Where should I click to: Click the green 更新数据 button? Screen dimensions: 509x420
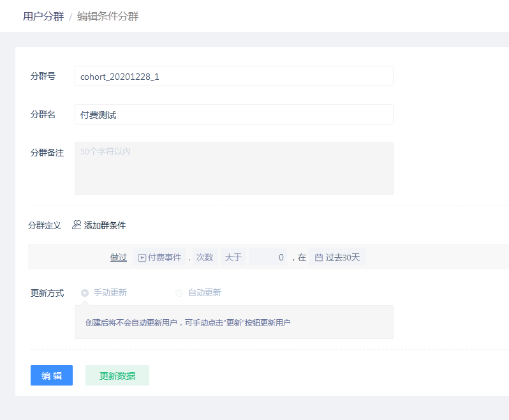click(x=117, y=376)
